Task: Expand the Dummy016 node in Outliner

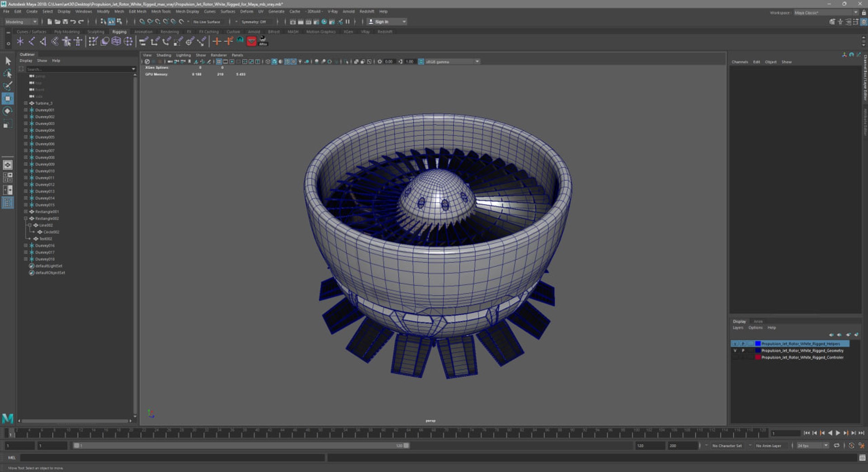Action: 26,245
